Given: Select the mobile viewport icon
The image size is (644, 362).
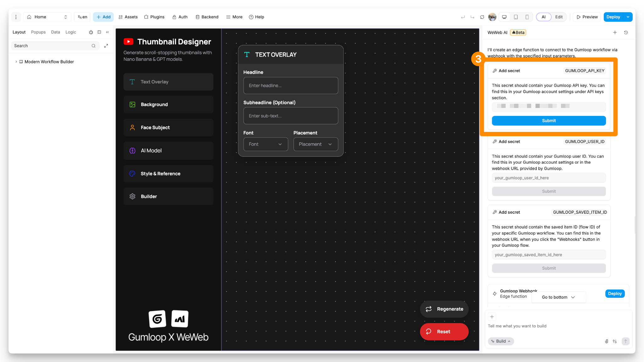Looking at the screenshot, I should coord(527,17).
